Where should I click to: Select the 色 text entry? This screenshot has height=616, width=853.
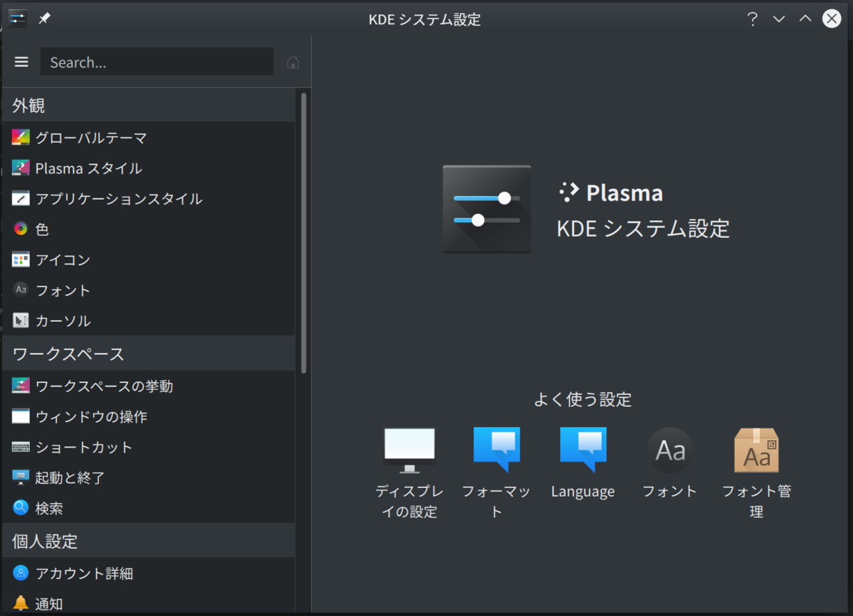point(42,229)
